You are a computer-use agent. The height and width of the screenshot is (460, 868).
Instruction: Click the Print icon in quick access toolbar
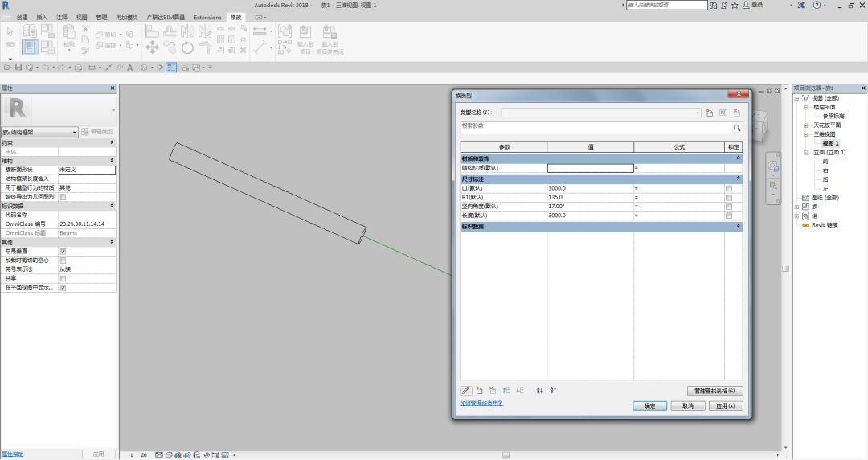coord(78,67)
